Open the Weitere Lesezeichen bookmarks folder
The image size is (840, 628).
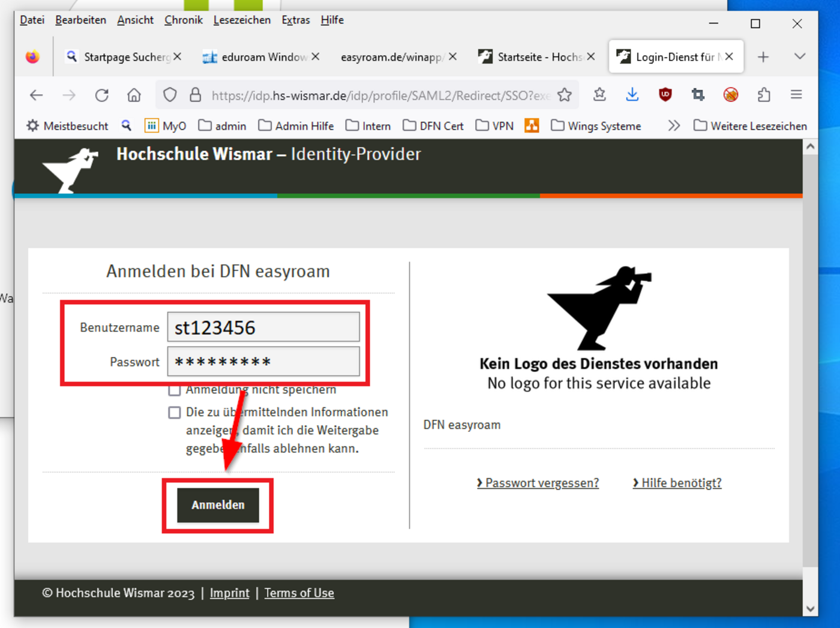750,126
